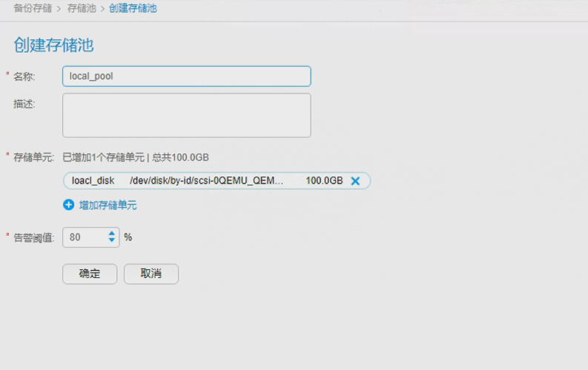This screenshot has height=370, width=588.
Task: Confirm creation with the 确定 button
Action: (x=90, y=274)
